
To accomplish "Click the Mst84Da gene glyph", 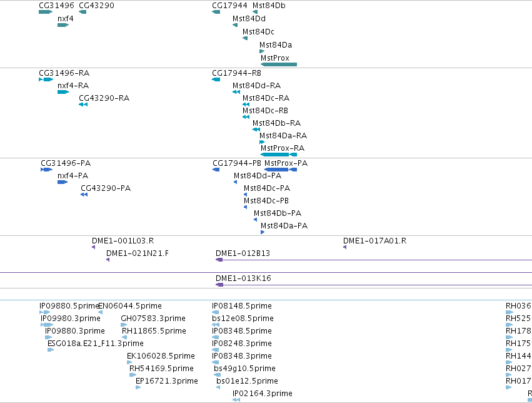I will (x=262, y=51).
